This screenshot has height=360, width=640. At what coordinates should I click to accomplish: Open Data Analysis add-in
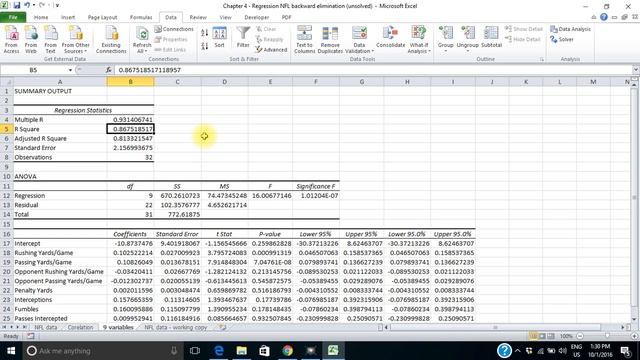pos(571,29)
